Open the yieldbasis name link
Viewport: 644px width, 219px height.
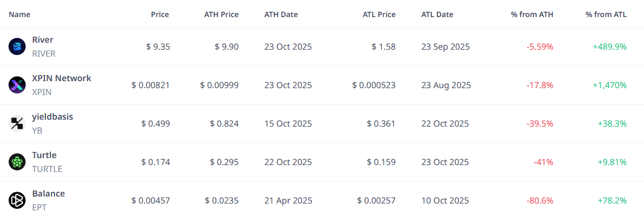point(52,117)
